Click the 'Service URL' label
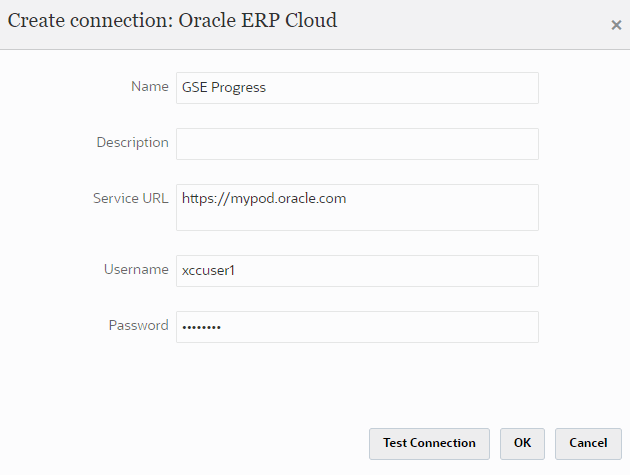 131,198
